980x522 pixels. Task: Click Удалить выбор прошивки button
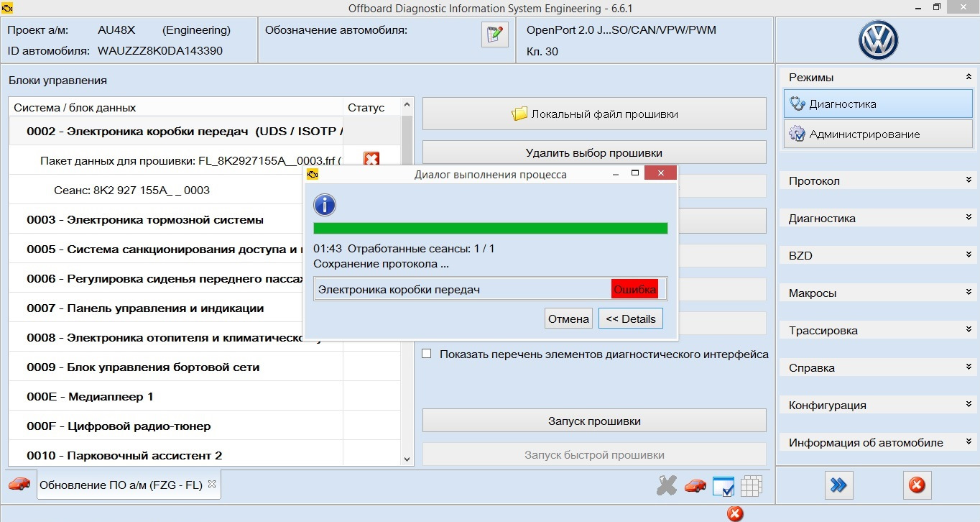[594, 152]
